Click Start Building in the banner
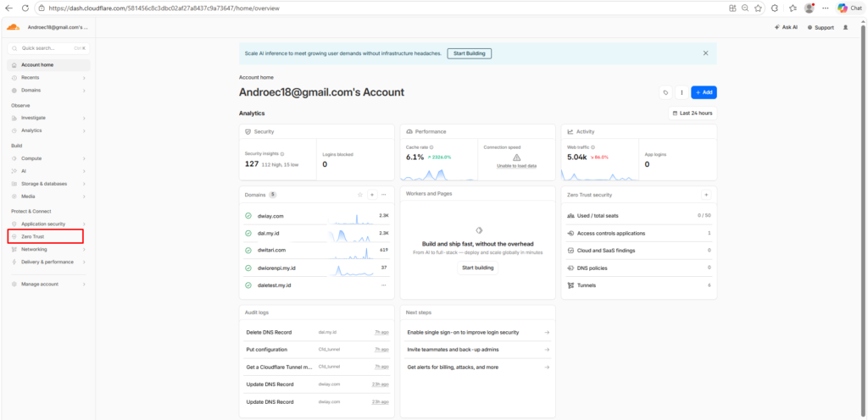 click(x=469, y=53)
